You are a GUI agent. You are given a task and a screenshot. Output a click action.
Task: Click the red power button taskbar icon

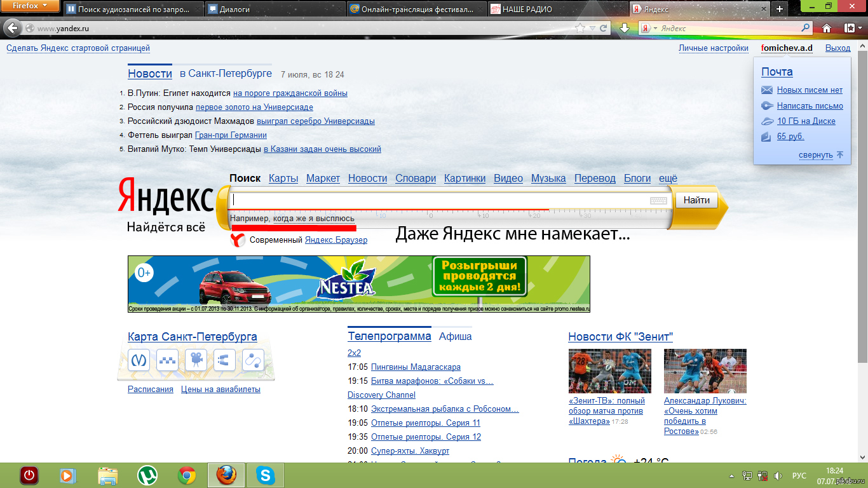point(29,475)
